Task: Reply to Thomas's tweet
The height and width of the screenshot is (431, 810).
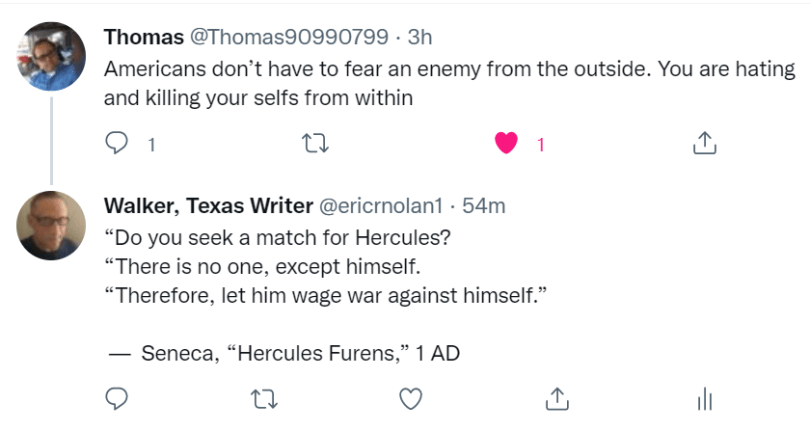Action: point(118,144)
